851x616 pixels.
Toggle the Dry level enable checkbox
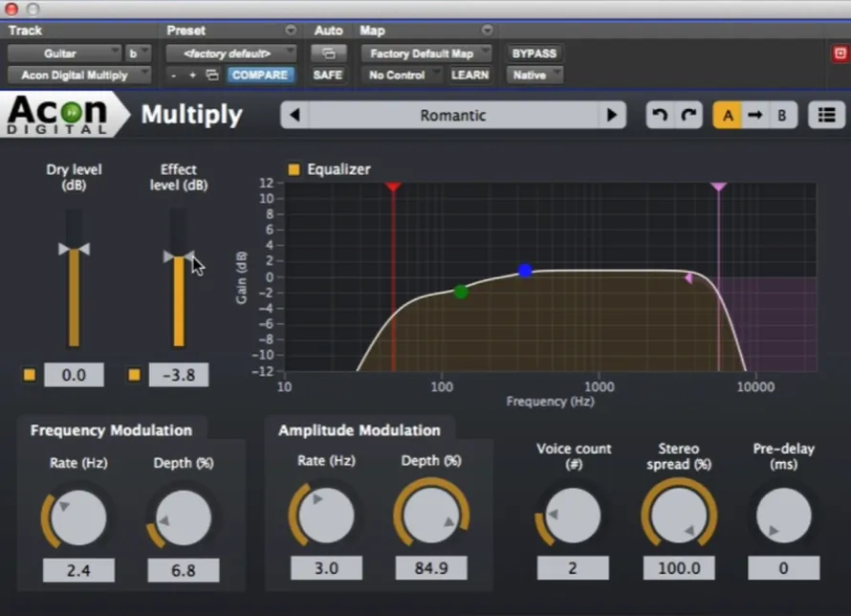30,375
